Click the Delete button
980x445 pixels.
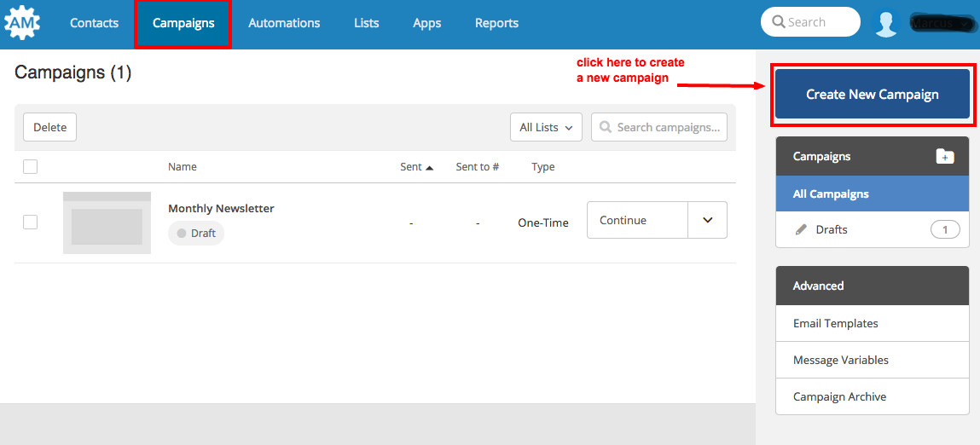[x=50, y=127]
